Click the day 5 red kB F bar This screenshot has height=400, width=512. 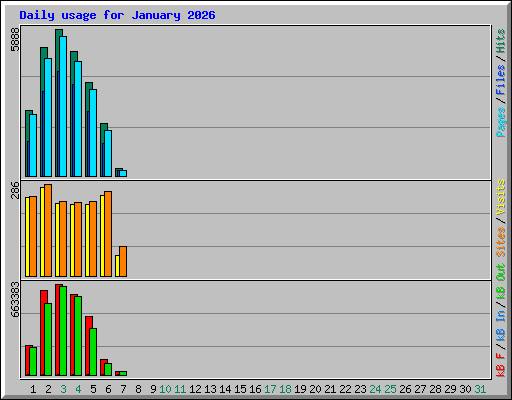(88, 346)
